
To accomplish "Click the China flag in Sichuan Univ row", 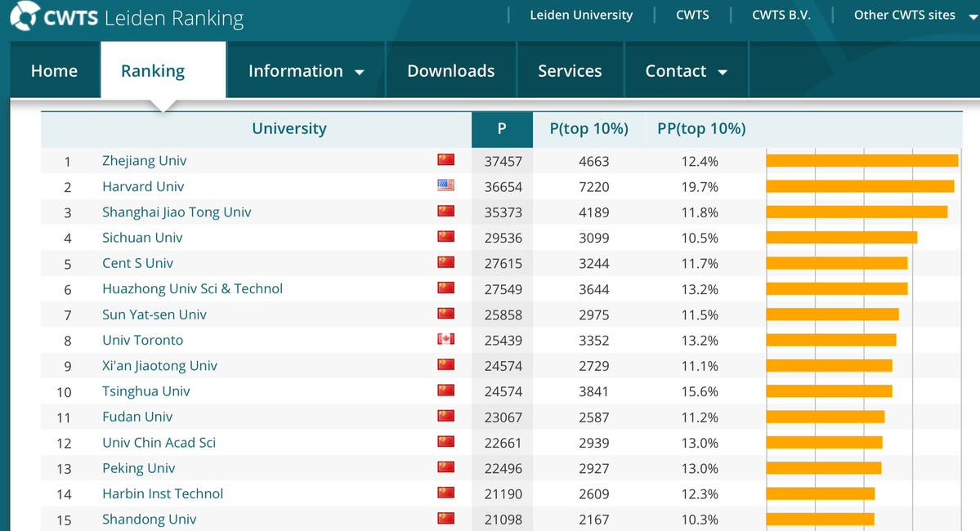I will (445, 237).
